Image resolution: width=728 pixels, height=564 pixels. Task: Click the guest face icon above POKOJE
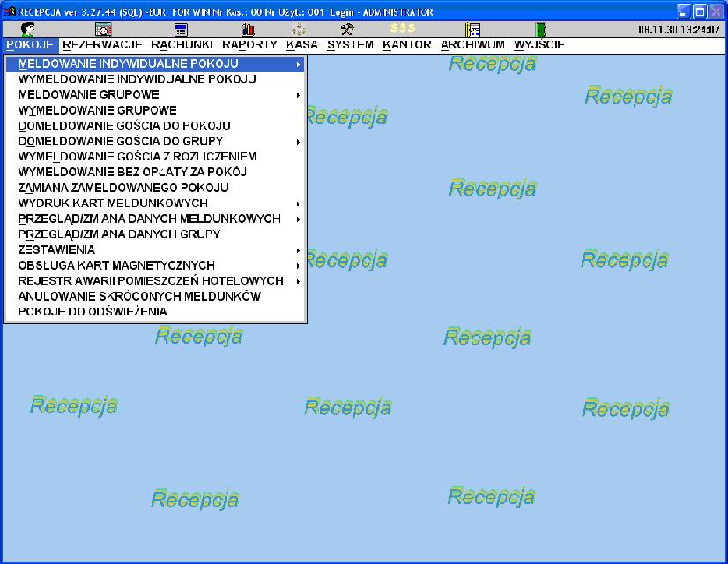(x=28, y=29)
